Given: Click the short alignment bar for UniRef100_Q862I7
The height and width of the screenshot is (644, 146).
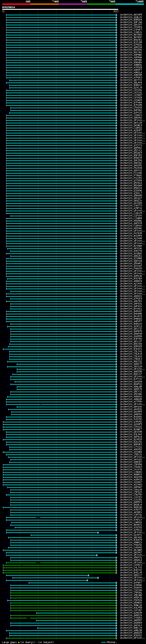Looking at the screenshot, I should pos(48,575).
